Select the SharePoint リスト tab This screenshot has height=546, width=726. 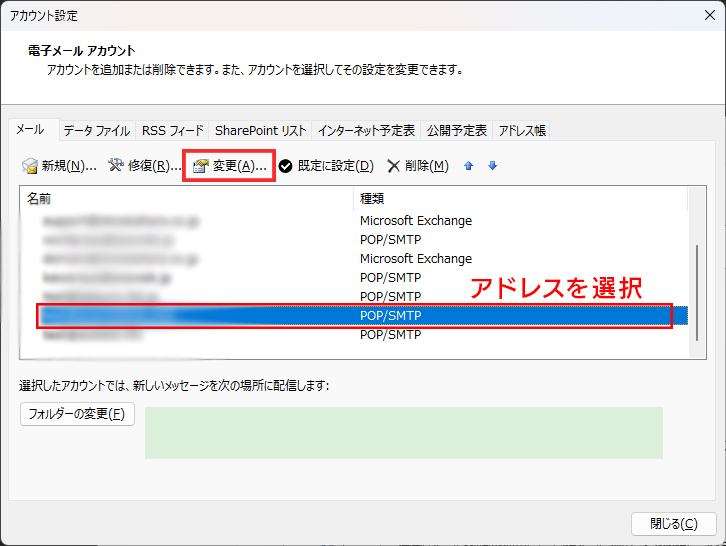pos(260,131)
